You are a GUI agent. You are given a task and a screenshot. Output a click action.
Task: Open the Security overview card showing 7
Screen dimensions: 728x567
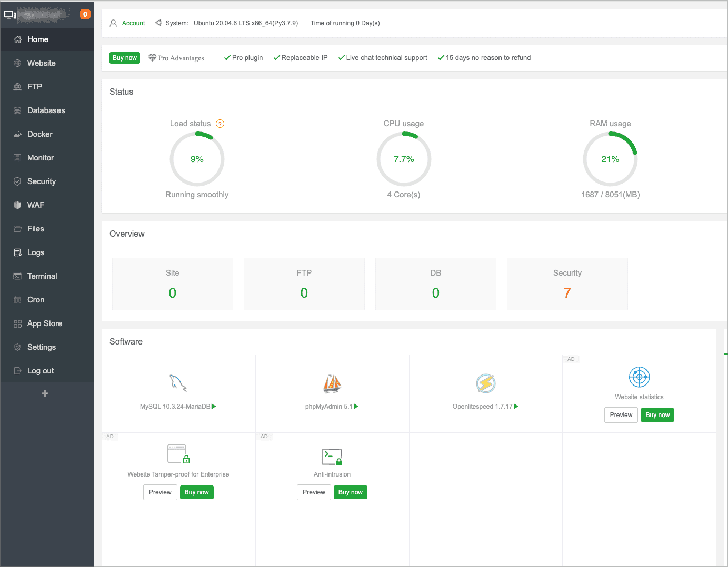pos(567,284)
